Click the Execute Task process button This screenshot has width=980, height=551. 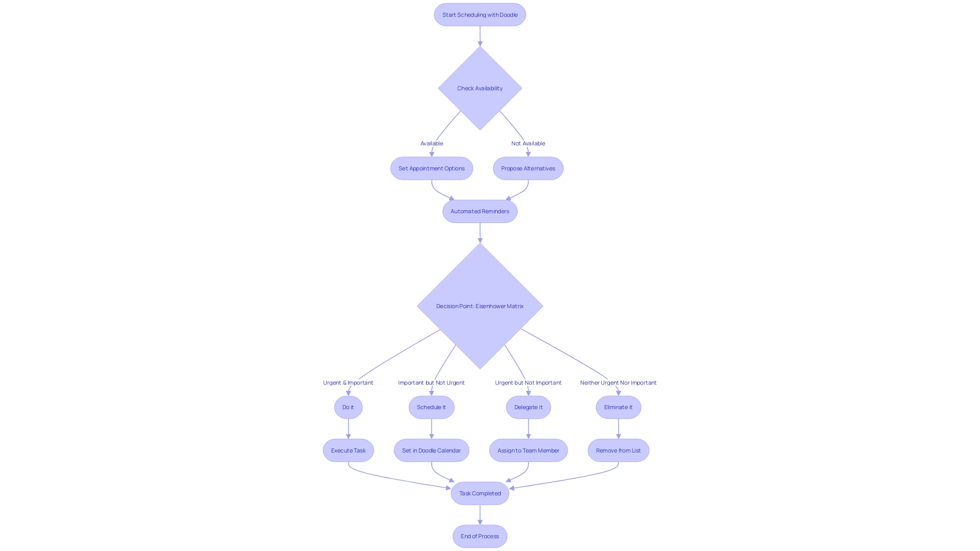click(x=347, y=449)
